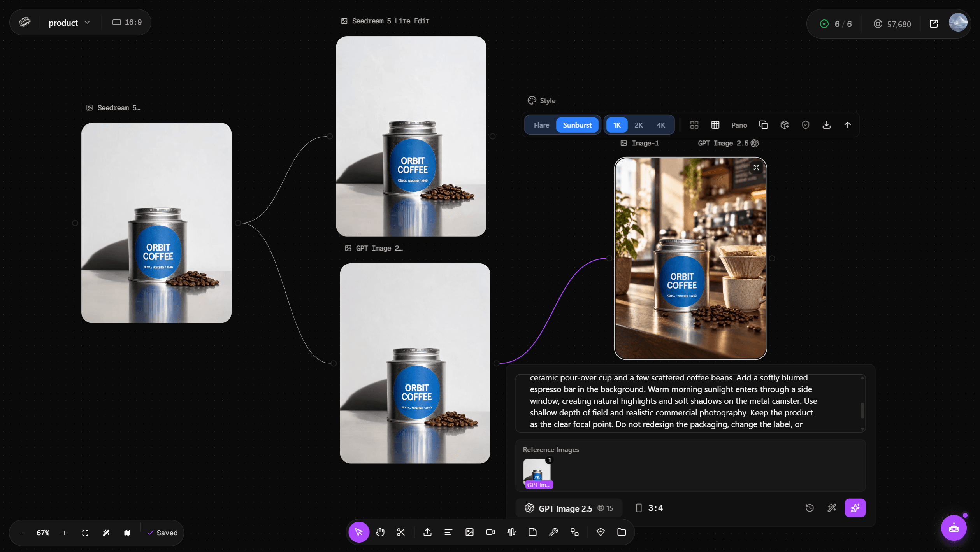Add a video node from toolbar

490,532
